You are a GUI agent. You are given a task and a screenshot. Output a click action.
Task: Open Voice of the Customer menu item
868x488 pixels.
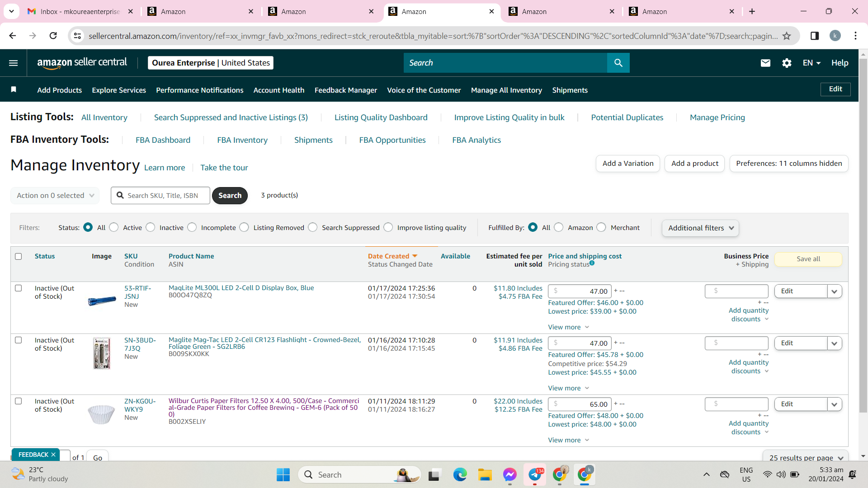click(x=424, y=90)
